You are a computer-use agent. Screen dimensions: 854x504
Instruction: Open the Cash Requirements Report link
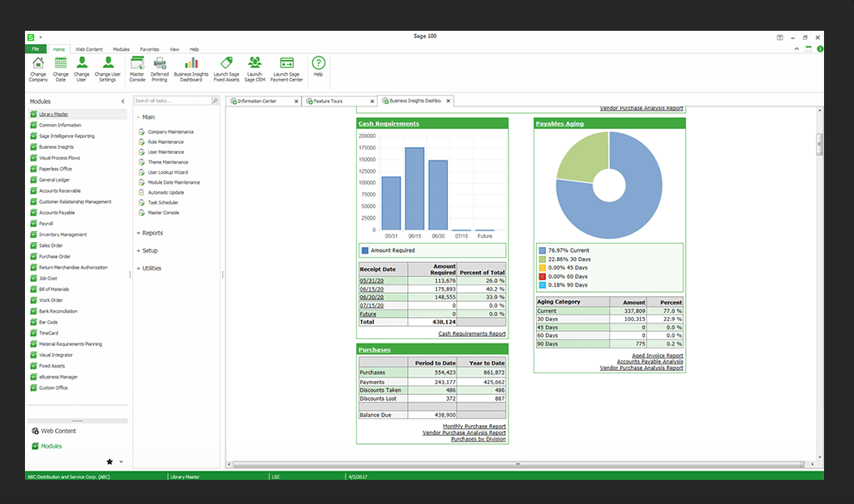point(472,334)
